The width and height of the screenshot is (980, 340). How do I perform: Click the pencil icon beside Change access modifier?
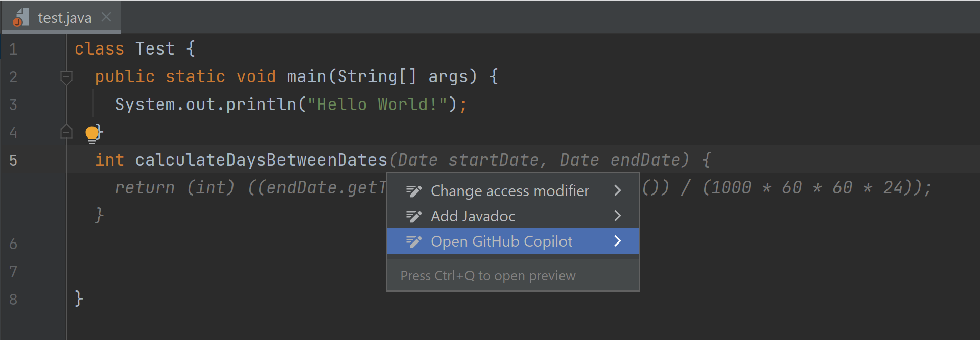(414, 191)
